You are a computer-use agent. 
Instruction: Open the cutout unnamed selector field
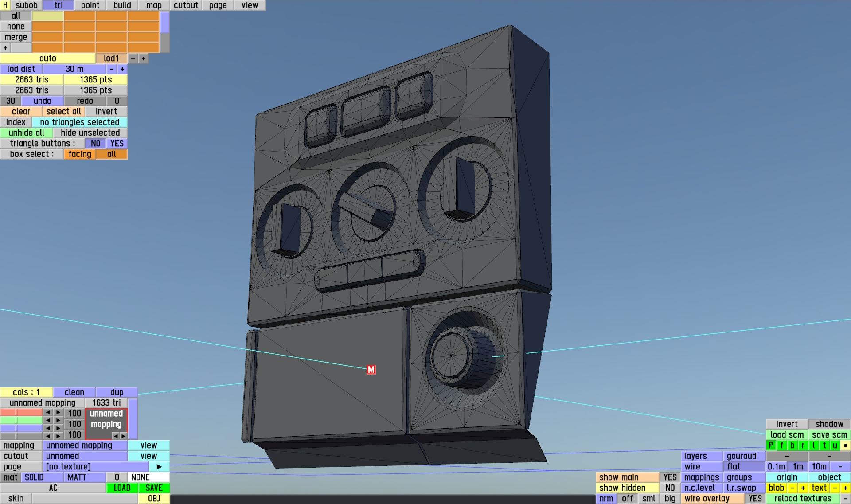coord(85,456)
